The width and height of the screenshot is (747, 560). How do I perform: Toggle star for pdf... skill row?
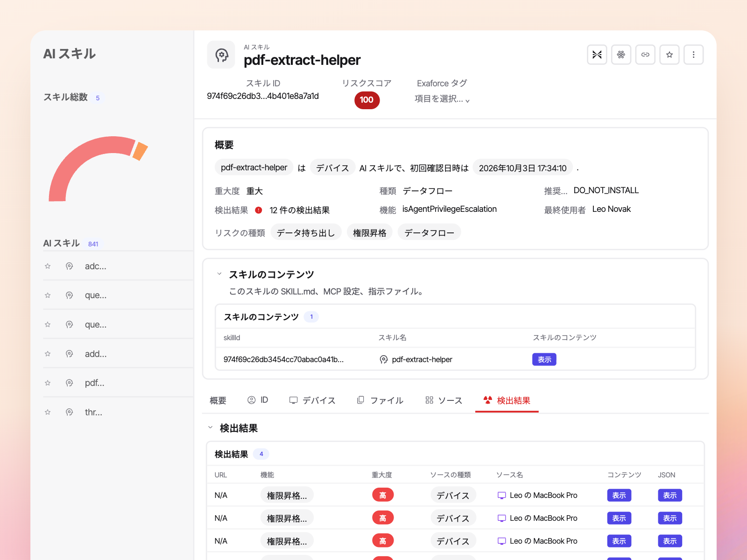[x=48, y=383]
